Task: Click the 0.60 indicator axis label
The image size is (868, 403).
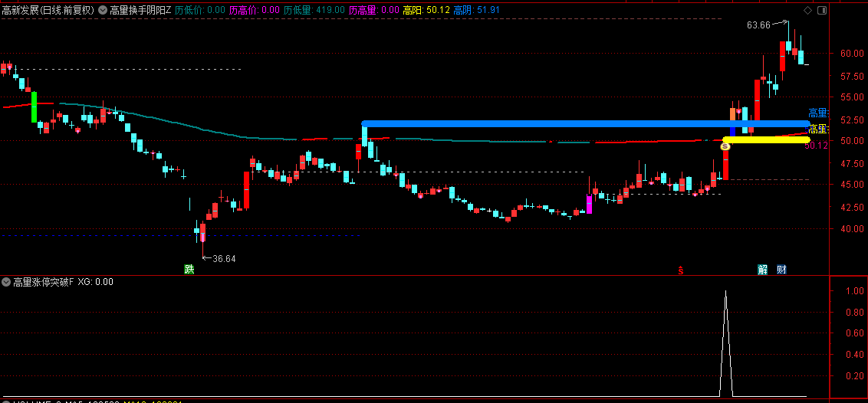Action: (x=855, y=333)
